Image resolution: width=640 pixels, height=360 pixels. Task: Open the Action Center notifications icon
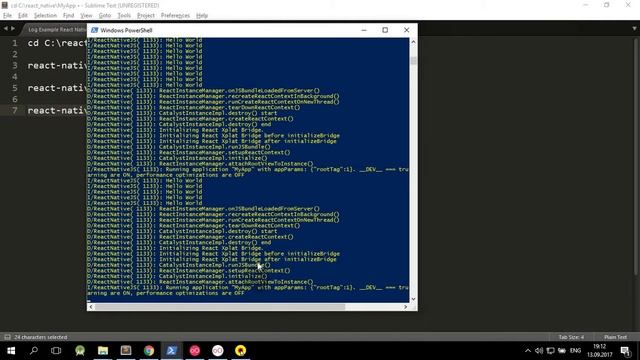point(625,351)
